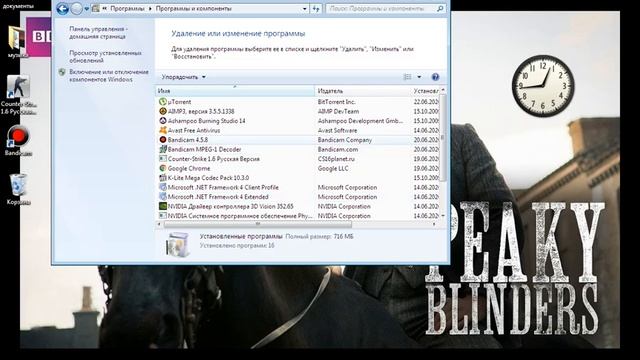
Task: Click the Avast Free Antivirus icon
Action: coord(162,130)
